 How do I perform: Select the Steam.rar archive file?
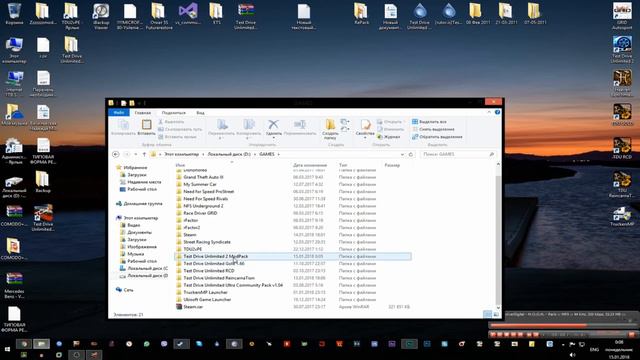click(x=189, y=307)
